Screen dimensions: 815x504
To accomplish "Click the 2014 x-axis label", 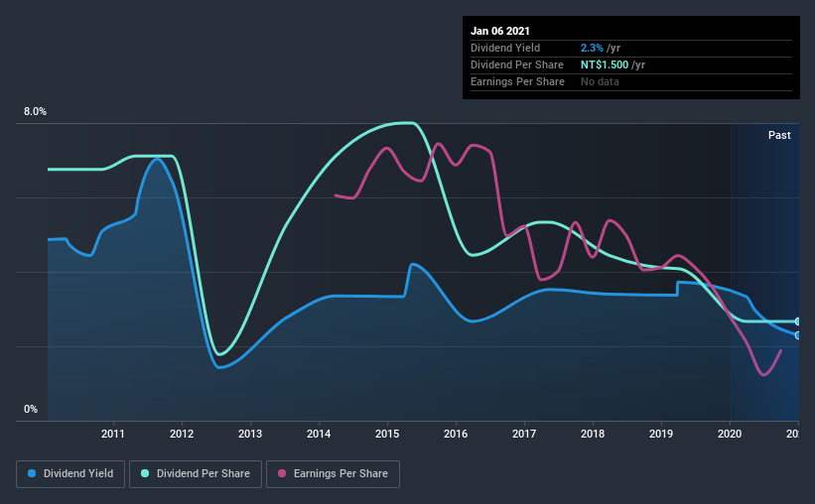I will pyautogui.click(x=319, y=434).
